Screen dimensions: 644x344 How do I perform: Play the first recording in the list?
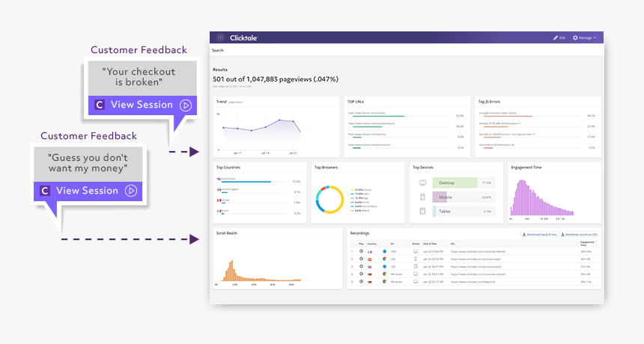point(361,251)
